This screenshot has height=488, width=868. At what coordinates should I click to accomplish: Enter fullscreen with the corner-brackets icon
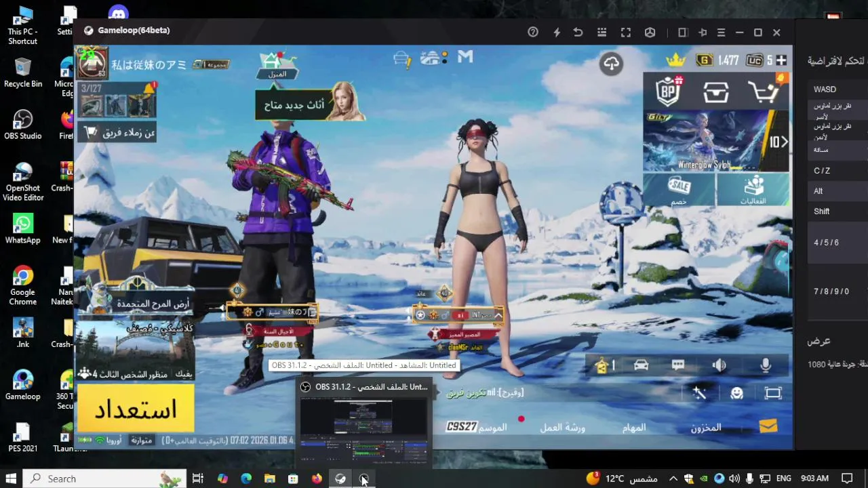[626, 32]
